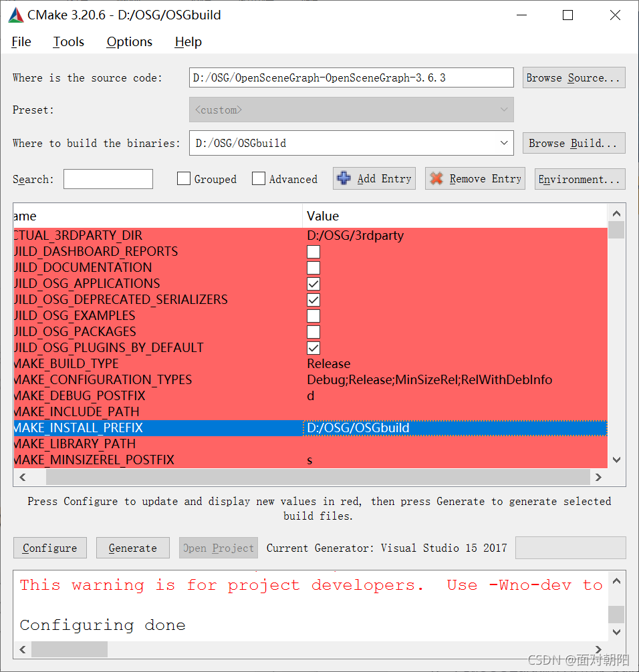Click the 'Configuring done' log line
Viewport: 639px width, 672px height.
(x=102, y=625)
